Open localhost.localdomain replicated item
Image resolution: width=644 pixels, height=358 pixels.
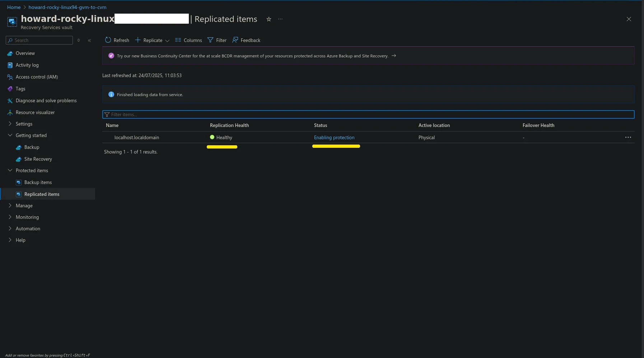coord(137,137)
